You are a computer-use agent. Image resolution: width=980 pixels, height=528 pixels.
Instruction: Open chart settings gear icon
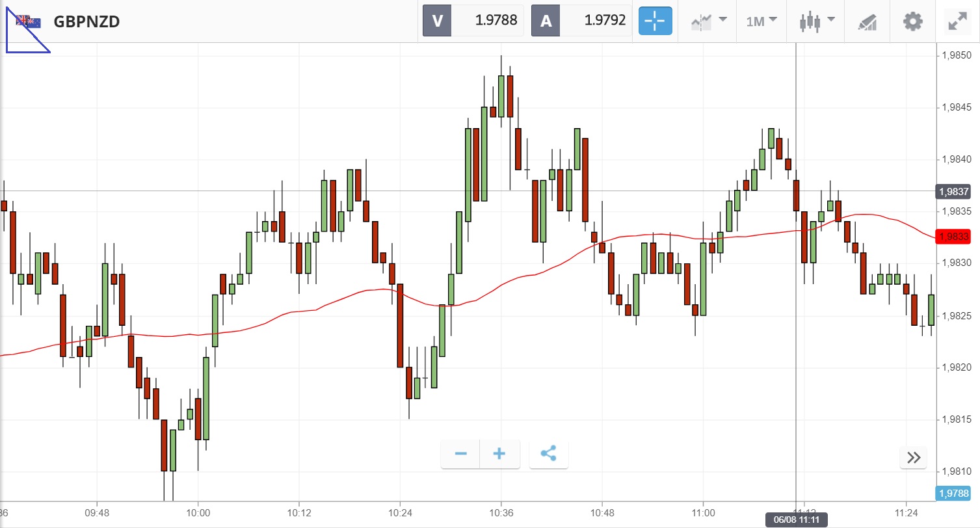(x=913, y=21)
